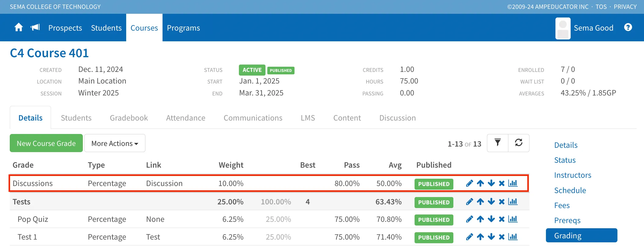Create a New Course Grade

pos(46,143)
